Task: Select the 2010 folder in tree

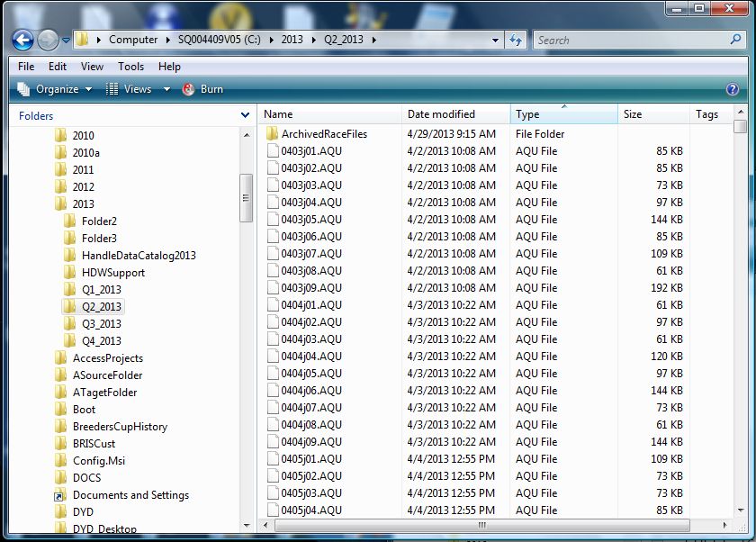Action: pyautogui.click(x=83, y=135)
